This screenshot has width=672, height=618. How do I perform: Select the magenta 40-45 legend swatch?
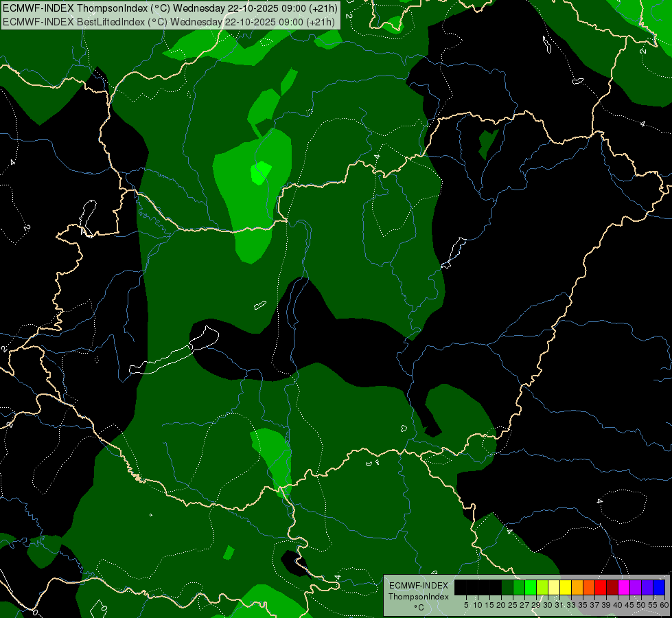coord(624,587)
